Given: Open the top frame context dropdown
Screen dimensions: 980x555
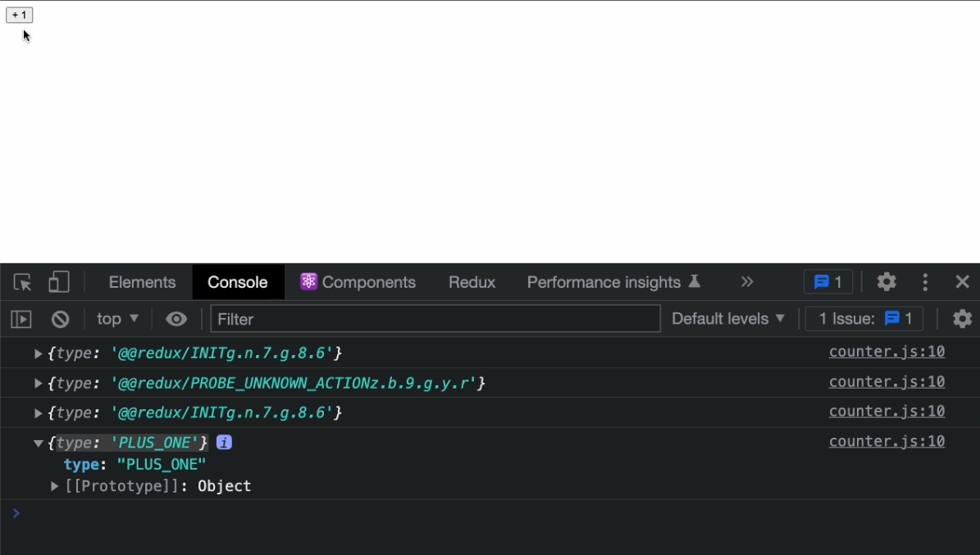Looking at the screenshot, I should [116, 319].
